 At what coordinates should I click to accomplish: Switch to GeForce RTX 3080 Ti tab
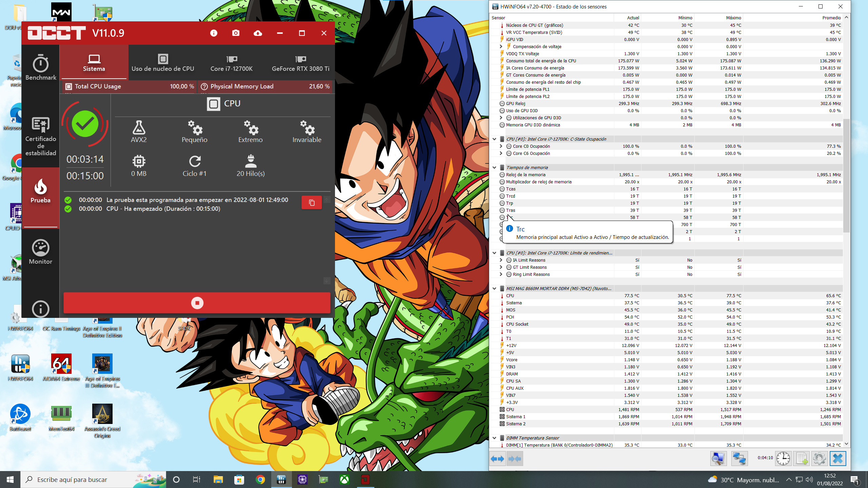(x=300, y=62)
